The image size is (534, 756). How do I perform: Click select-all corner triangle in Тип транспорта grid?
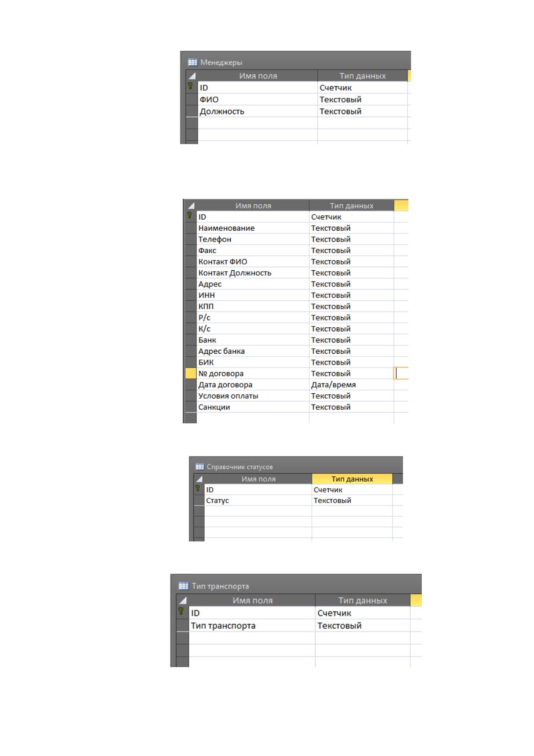183,601
